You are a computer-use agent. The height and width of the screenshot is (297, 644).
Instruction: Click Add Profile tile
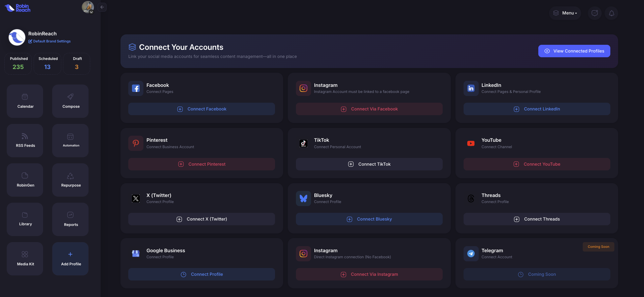pos(70,259)
